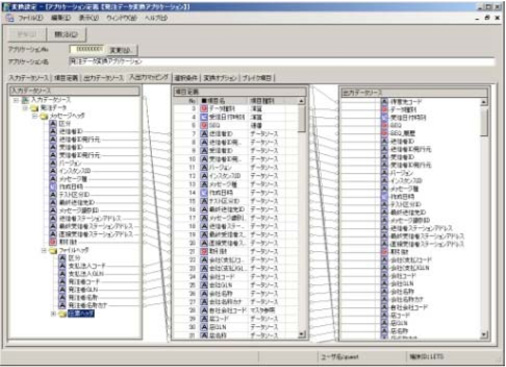Collapse the ファイルヘッダ tree node
Screen dimensions: 506x367
[44, 250]
